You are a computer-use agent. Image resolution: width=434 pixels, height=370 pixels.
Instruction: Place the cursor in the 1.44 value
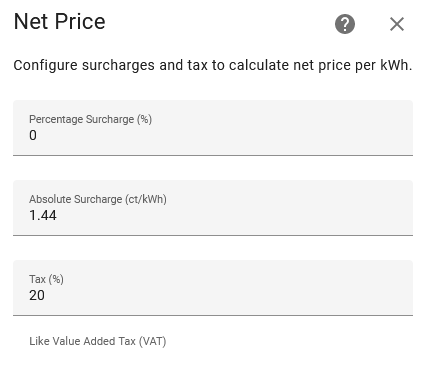(43, 215)
